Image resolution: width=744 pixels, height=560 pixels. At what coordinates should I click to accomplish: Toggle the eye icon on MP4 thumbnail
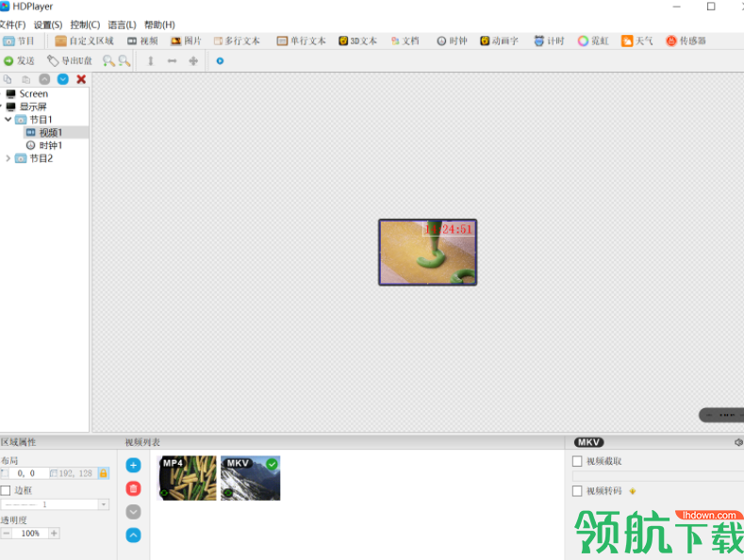coord(164,493)
